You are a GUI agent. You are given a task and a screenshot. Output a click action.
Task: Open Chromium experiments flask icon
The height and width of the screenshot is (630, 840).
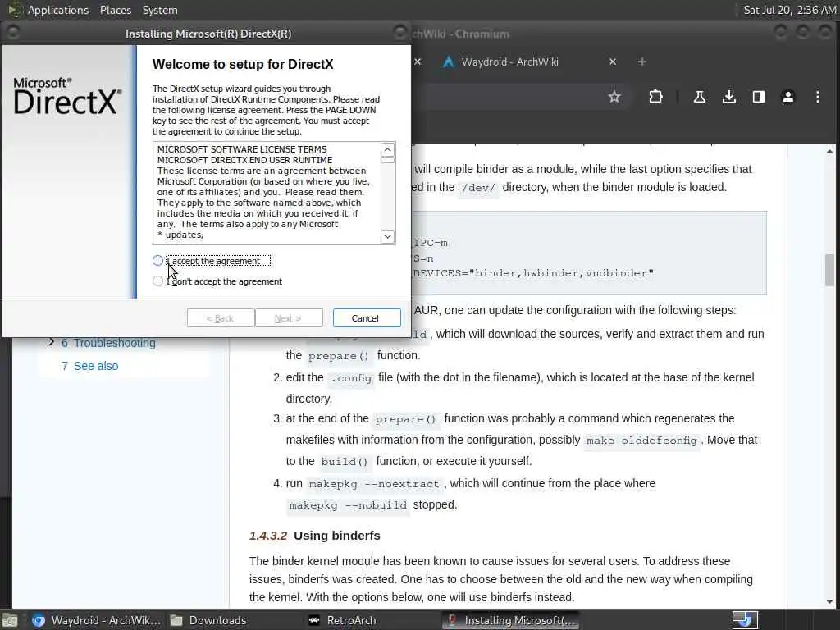(699, 97)
